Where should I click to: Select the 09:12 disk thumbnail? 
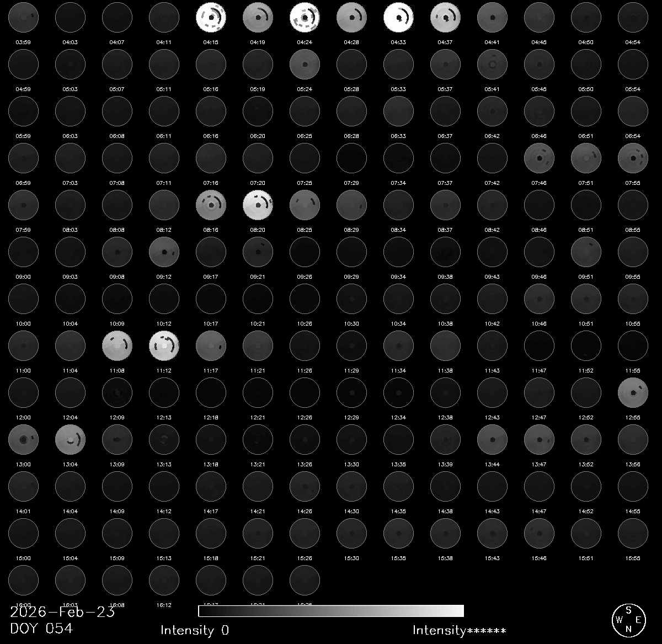(x=164, y=251)
